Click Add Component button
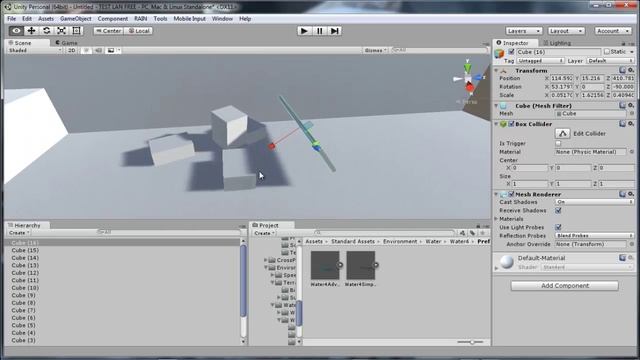Screen dimensions: 640x360 point(564,286)
